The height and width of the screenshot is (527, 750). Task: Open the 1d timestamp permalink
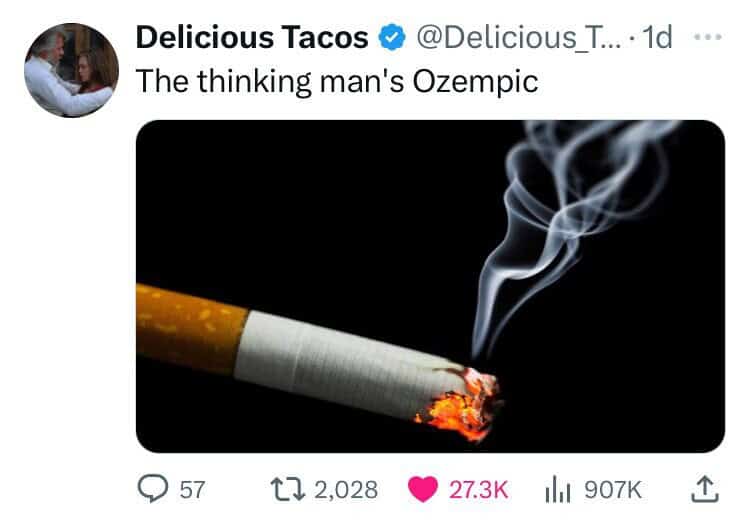(657, 37)
